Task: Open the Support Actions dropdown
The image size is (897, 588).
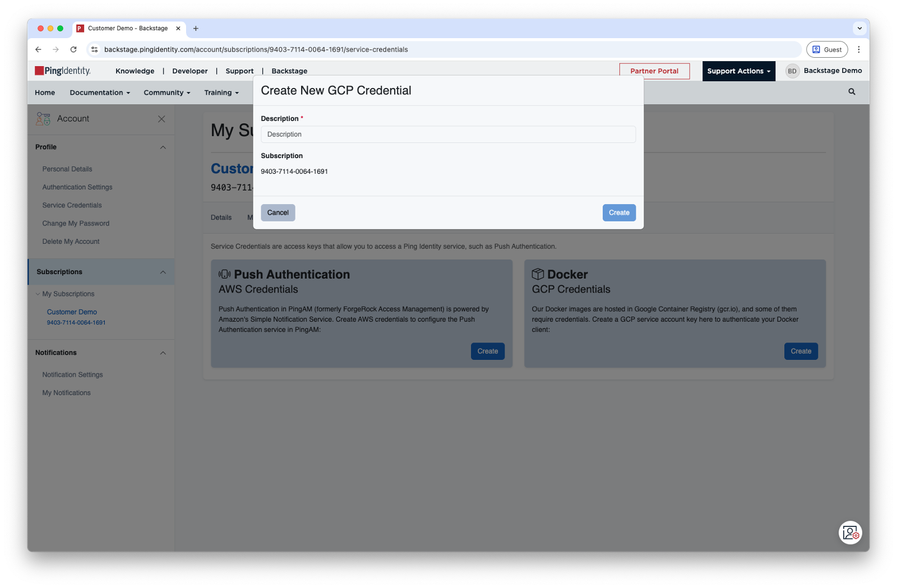Action: (738, 71)
